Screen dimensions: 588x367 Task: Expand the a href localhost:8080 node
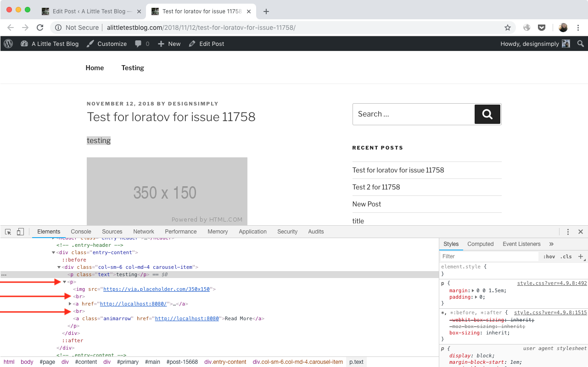point(70,304)
